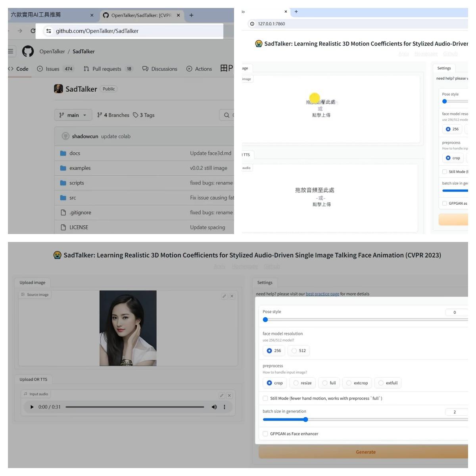476x476 pixels.
Task: Open the main branch dropdown
Action: click(73, 115)
